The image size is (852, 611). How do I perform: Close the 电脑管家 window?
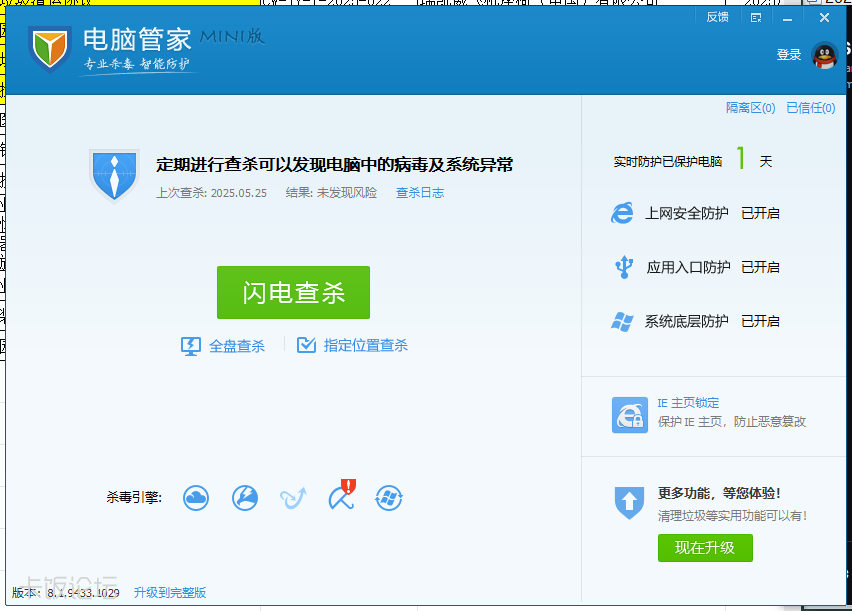point(824,18)
